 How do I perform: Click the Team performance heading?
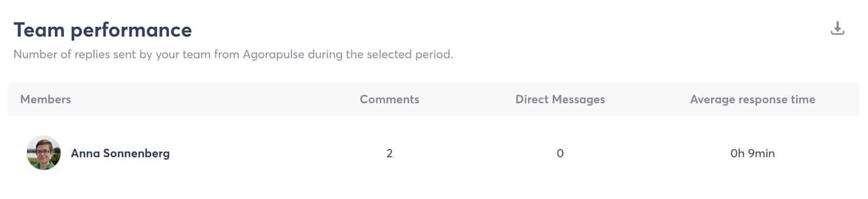103,30
